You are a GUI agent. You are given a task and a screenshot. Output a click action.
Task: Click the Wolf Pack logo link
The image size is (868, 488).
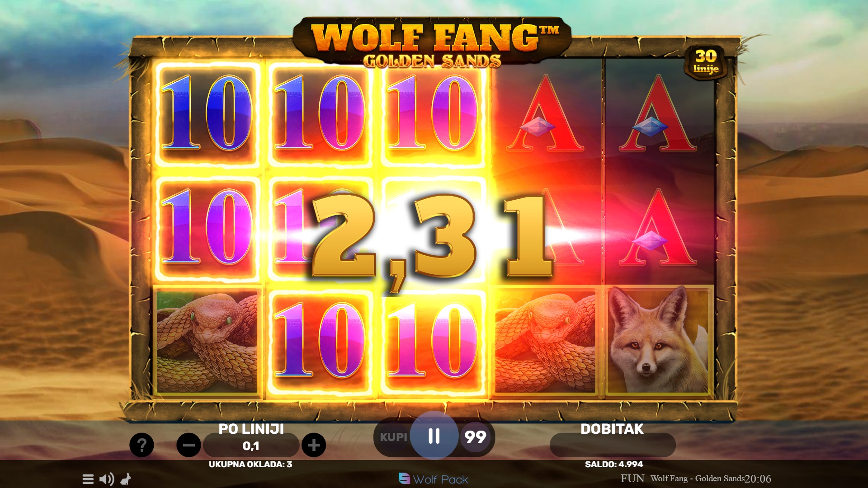[x=434, y=479]
